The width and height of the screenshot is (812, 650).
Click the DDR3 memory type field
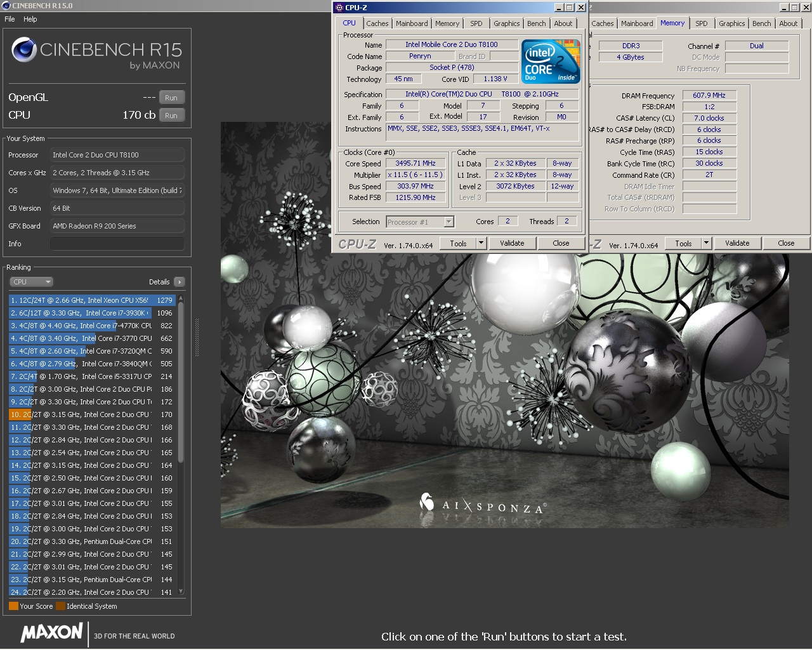click(631, 46)
